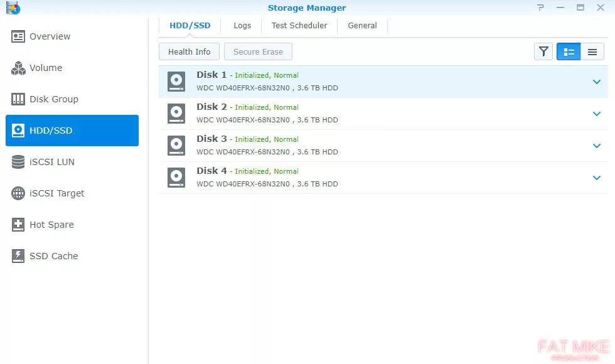Select the Volume cubes icon

pyautogui.click(x=18, y=68)
